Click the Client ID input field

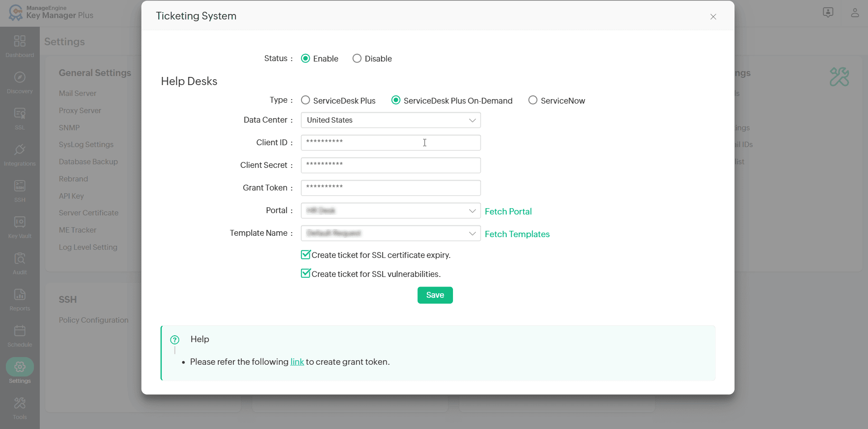pyautogui.click(x=391, y=143)
